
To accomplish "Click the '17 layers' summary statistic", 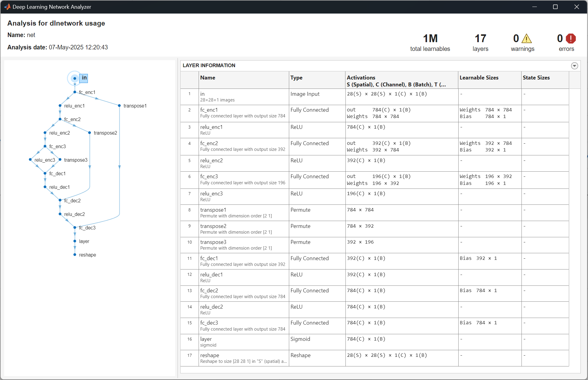I will (480, 42).
